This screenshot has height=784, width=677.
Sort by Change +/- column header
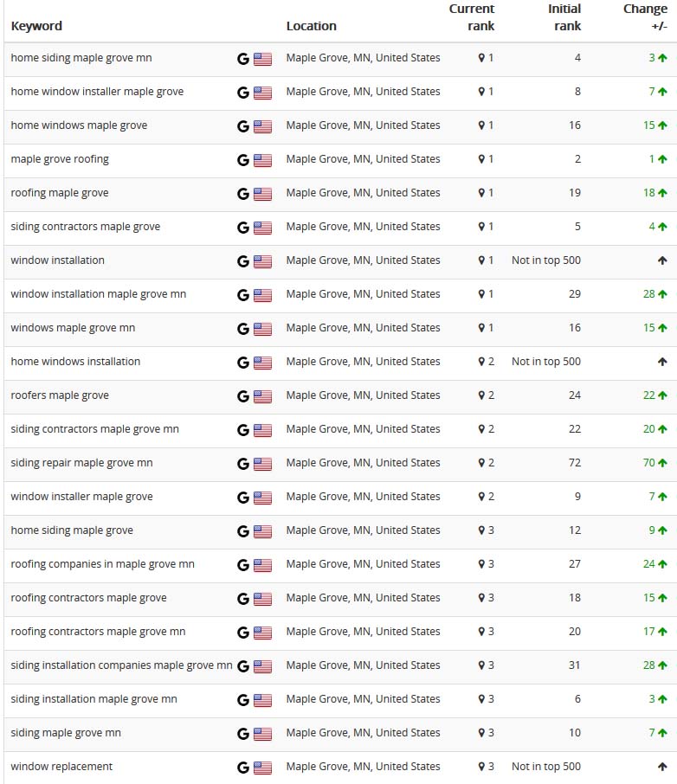(645, 17)
